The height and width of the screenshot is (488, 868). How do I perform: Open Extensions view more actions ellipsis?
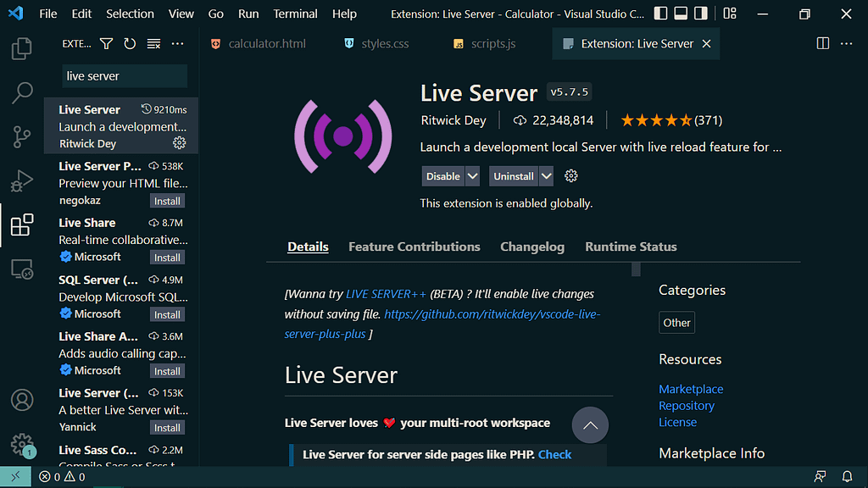click(x=177, y=44)
